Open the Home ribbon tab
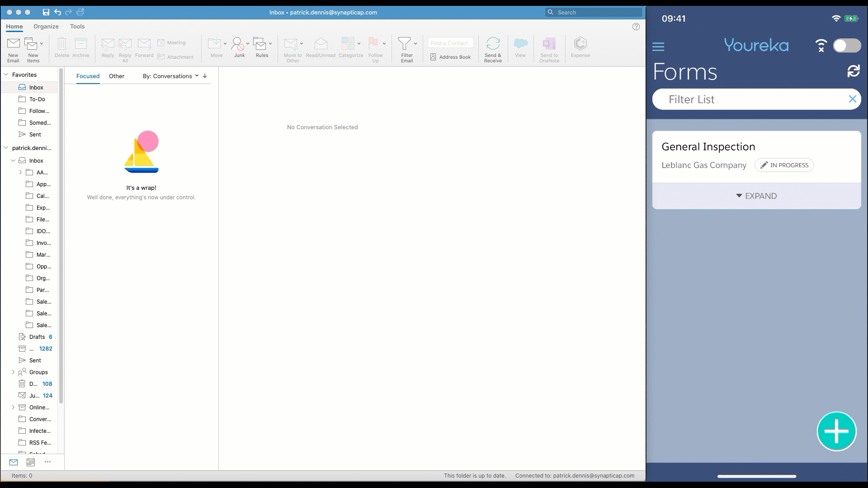 (14, 27)
